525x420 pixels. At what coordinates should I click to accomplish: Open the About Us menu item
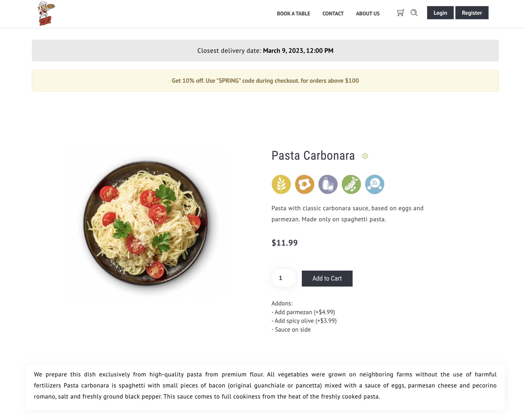[368, 14]
